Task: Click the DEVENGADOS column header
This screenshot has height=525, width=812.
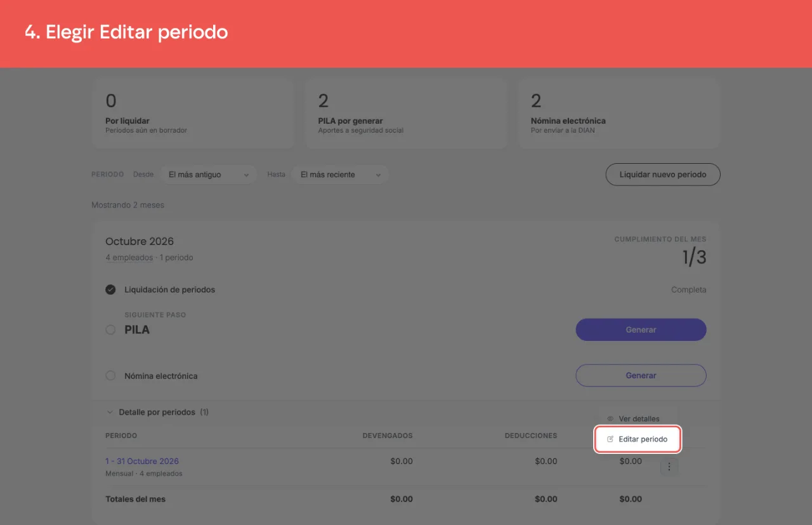Action: tap(388, 435)
